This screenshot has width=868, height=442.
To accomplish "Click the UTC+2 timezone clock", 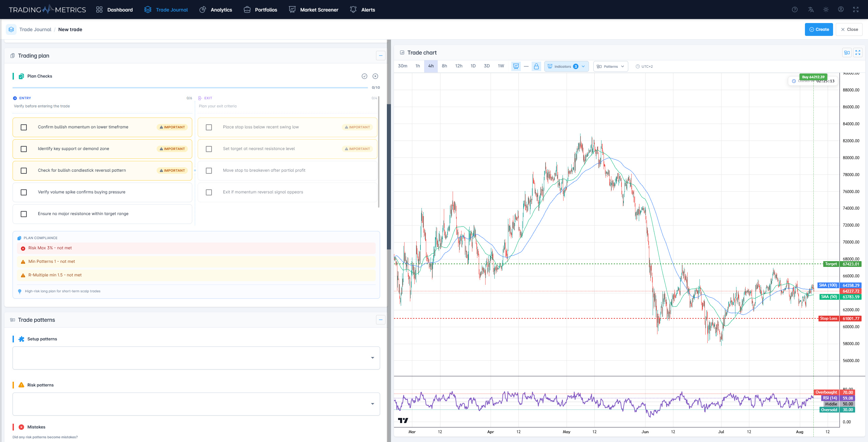I will pos(644,66).
